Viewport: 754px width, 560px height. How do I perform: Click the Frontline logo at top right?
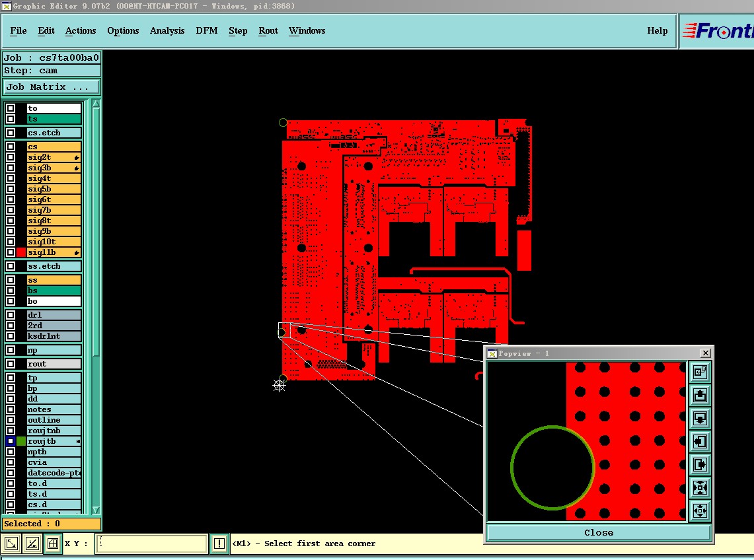coord(718,31)
